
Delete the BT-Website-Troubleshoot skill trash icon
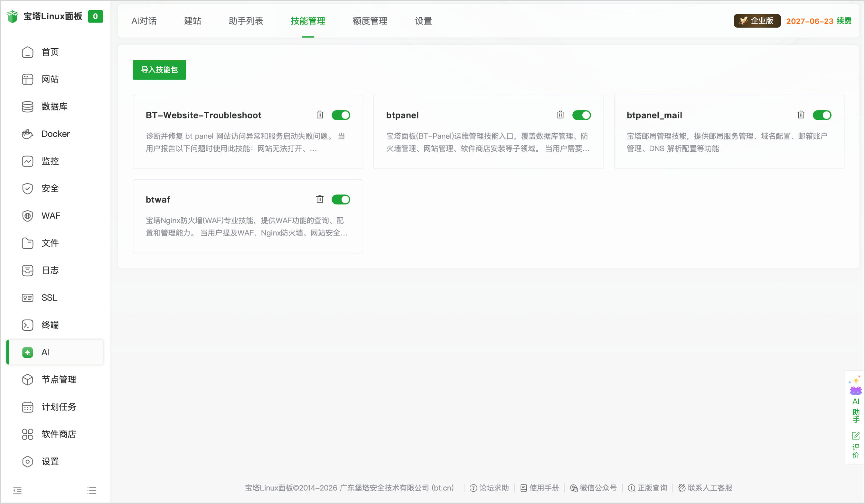(320, 115)
